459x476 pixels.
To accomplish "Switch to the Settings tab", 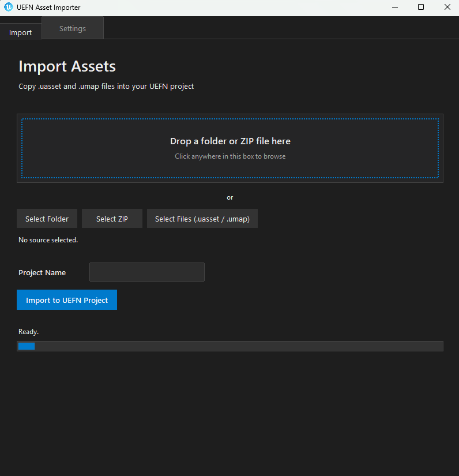I will coord(73,28).
